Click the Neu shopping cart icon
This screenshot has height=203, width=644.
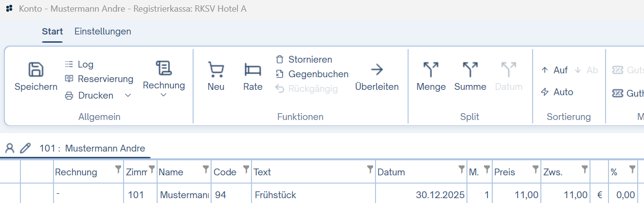(x=215, y=69)
